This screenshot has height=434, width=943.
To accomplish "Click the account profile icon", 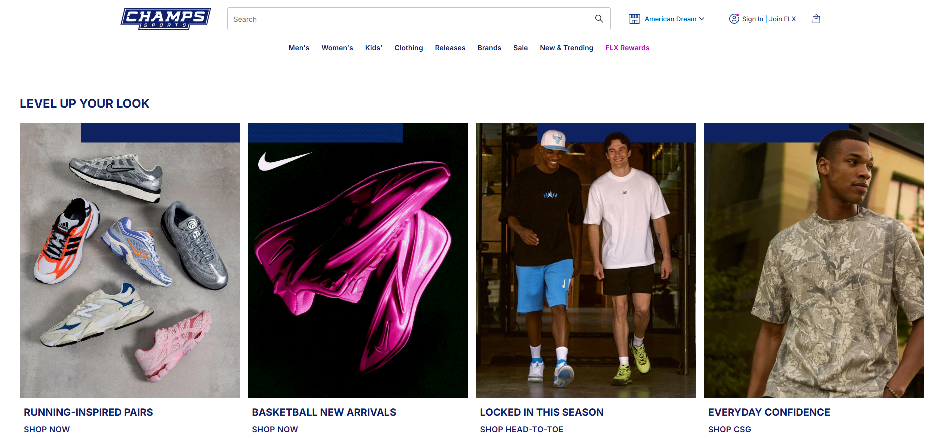I will (x=733, y=19).
